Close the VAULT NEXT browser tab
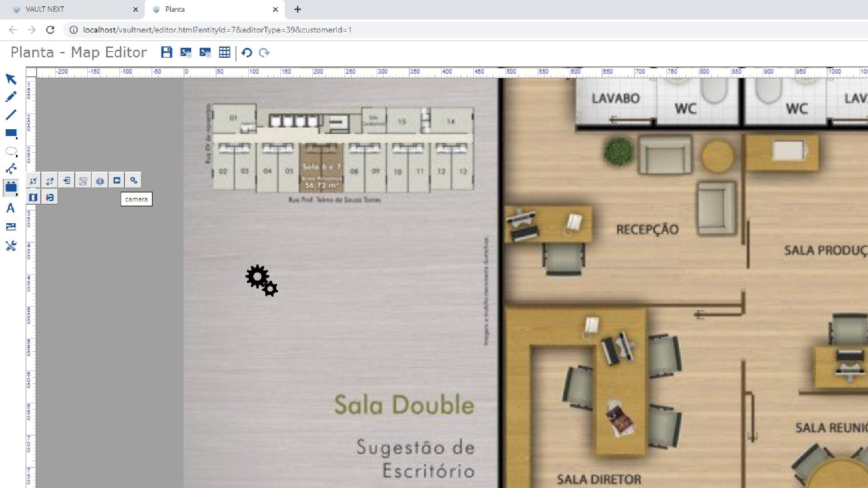 [x=136, y=9]
